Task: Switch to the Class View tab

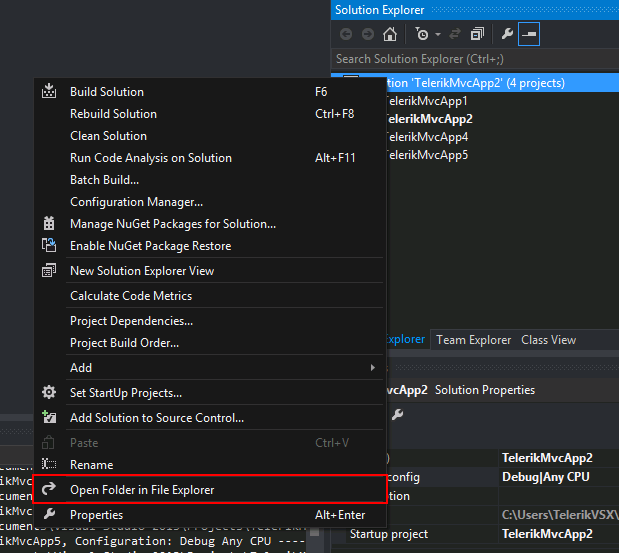Action: [548, 340]
